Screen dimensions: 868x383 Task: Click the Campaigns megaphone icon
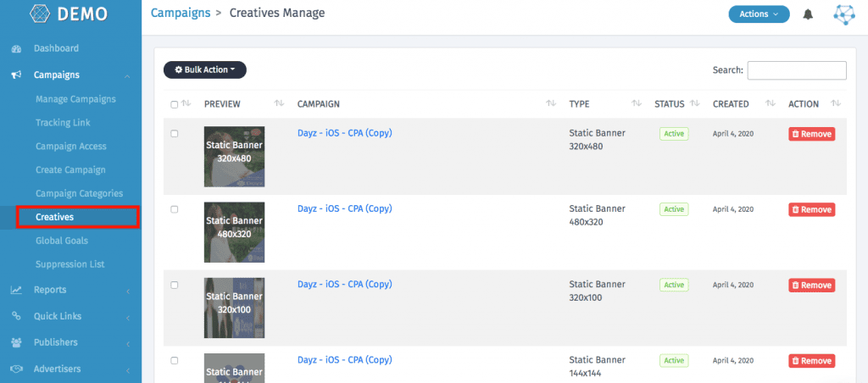click(16, 75)
